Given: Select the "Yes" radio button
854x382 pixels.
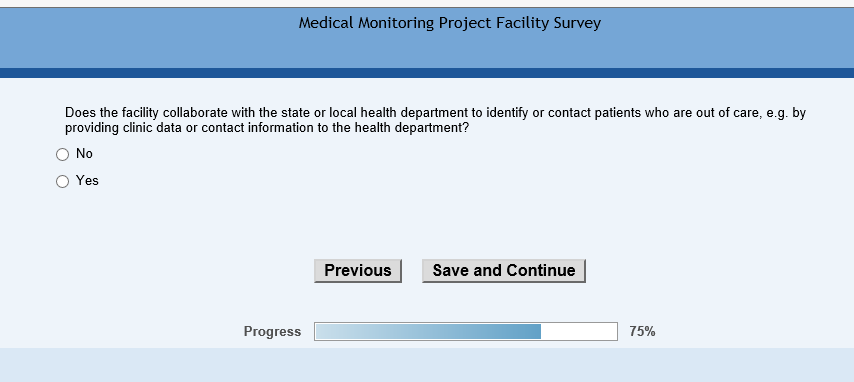Looking at the screenshot, I should click(63, 181).
